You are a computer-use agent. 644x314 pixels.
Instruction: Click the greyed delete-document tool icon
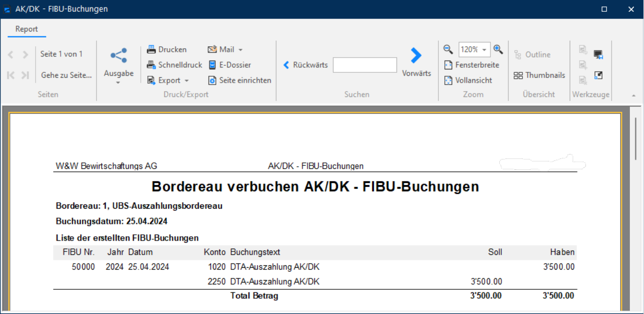(583, 80)
